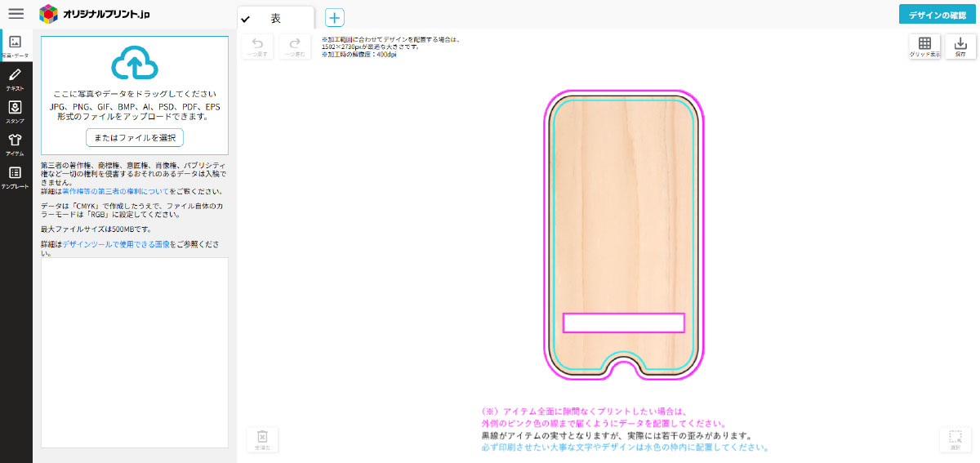Toggle the grid display

pyautogui.click(x=924, y=47)
